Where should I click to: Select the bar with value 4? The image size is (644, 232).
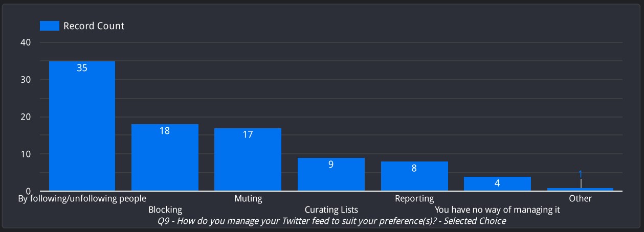point(497,183)
